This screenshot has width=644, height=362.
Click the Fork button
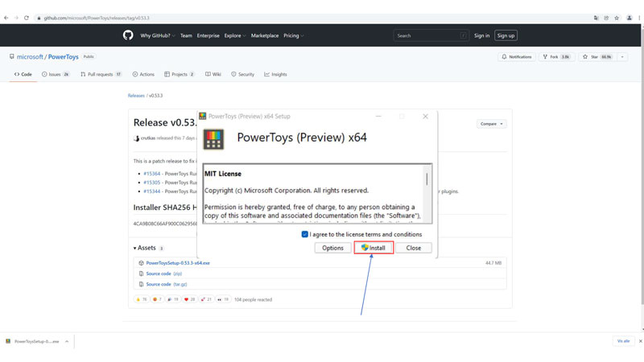556,57
